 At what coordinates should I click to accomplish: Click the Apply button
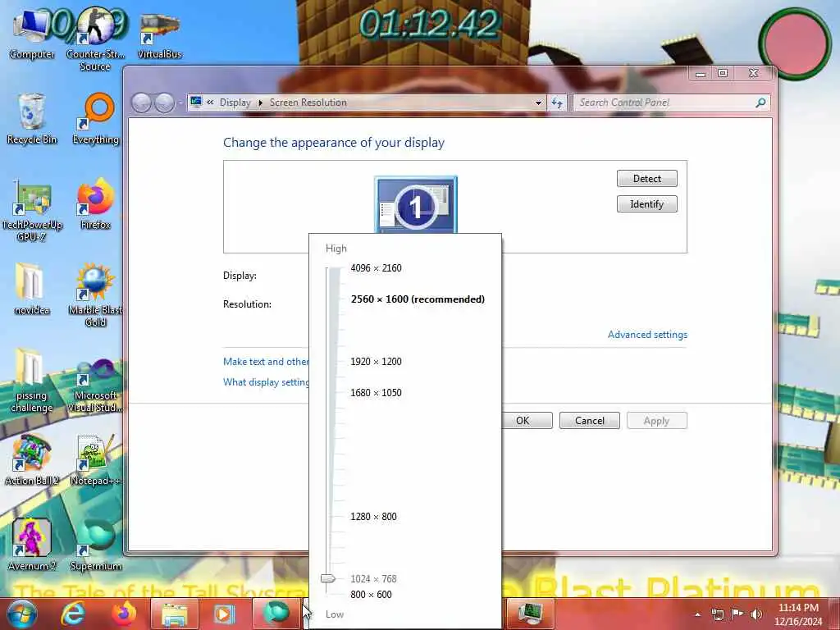pyautogui.click(x=657, y=421)
